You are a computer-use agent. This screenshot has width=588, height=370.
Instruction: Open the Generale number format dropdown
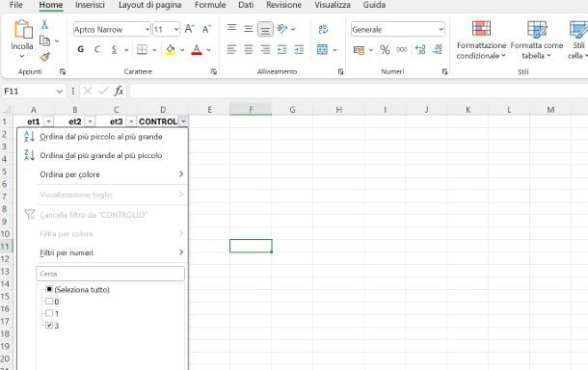(441, 29)
